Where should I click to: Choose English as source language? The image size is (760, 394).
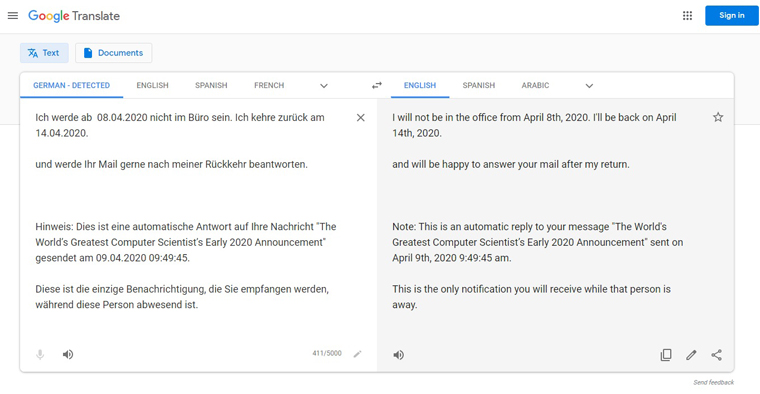click(x=152, y=85)
